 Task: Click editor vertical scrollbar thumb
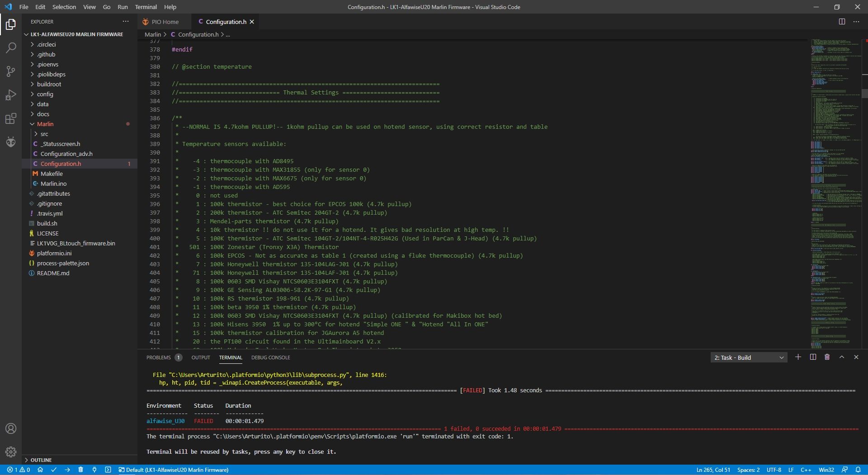[864, 94]
